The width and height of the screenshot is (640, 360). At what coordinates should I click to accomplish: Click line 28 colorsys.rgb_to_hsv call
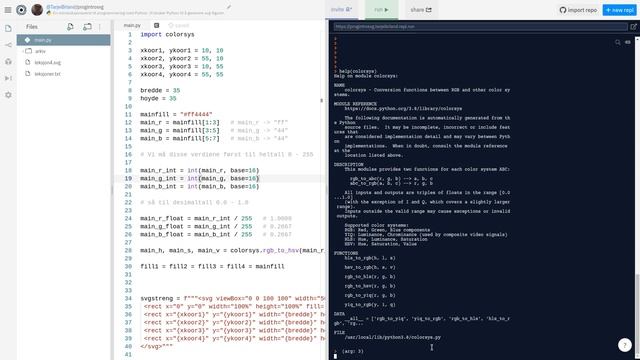232,251
